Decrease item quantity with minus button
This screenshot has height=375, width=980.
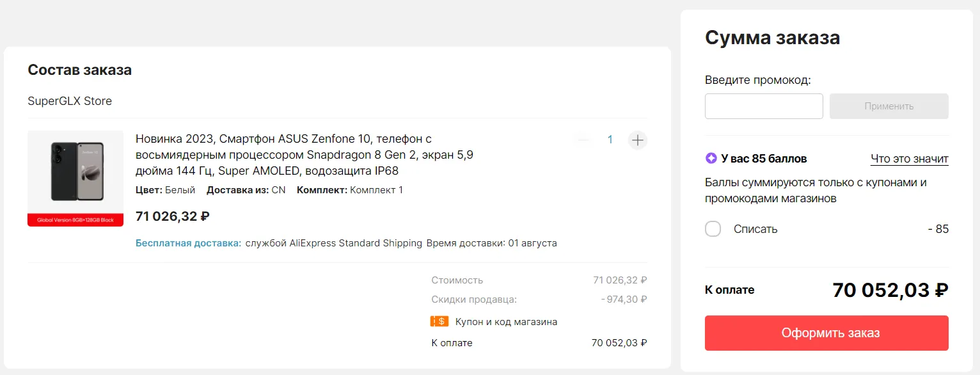click(x=583, y=140)
